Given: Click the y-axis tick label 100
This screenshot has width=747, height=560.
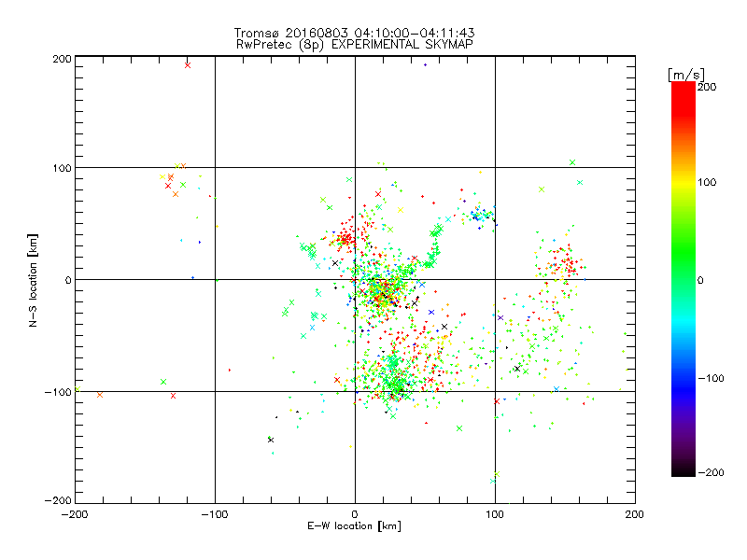Looking at the screenshot, I should click(62, 168).
